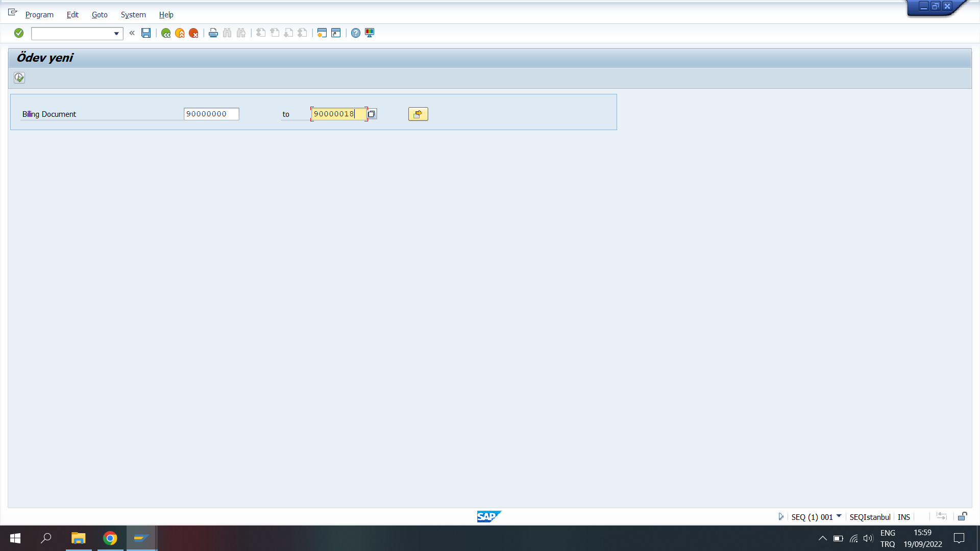980x551 pixels.
Task: Click the Print icon in toolbar
Action: (x=213, y=33)
